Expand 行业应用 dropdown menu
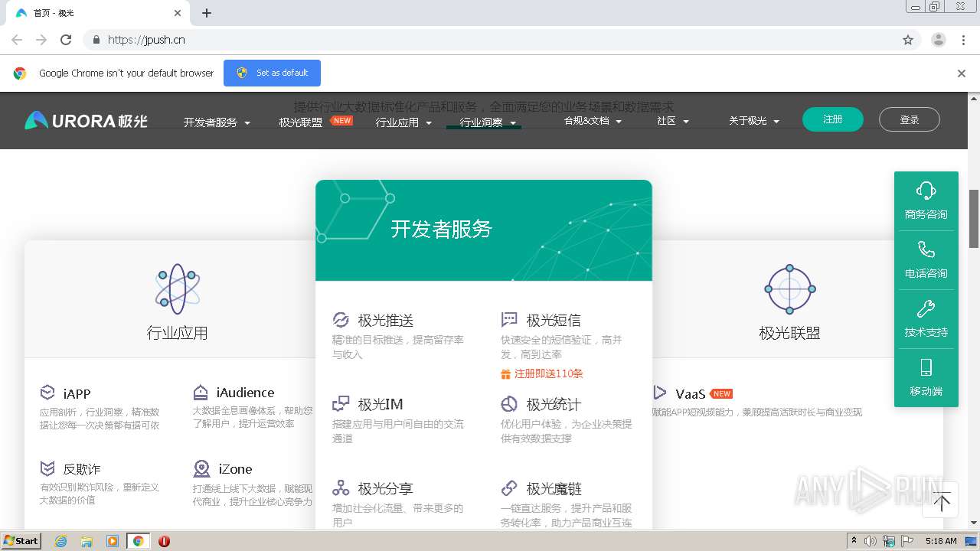This screenshot has height=551, width=980. point(403,122)
